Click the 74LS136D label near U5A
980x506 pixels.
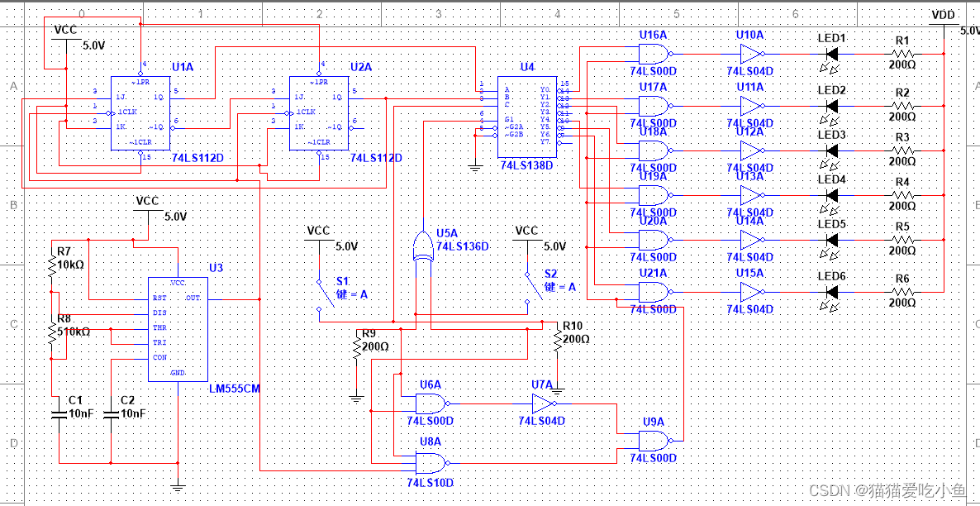click(463, 246)
